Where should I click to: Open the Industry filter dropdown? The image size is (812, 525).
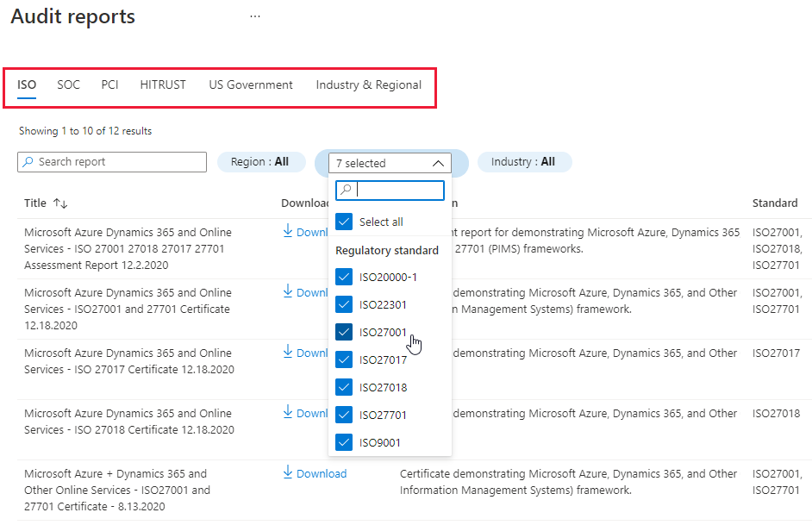point(524,161)
